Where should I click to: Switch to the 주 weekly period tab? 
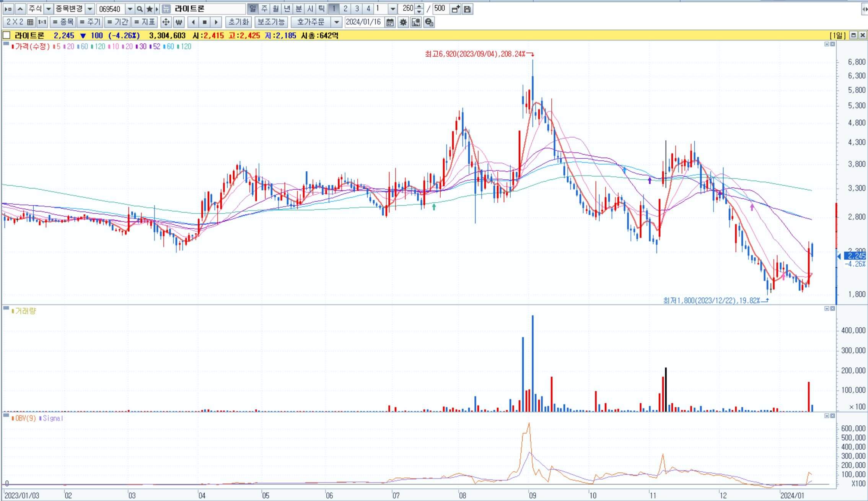[264, 8]
